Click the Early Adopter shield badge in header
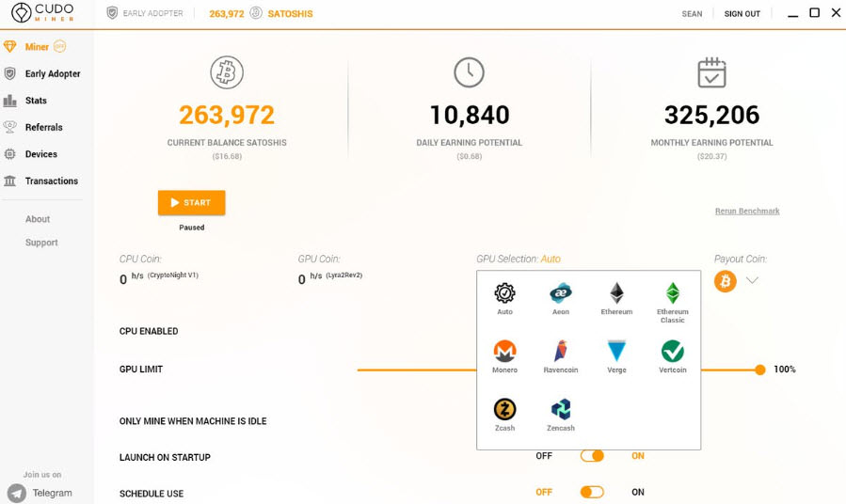The width and height of the screenshot is (846, 504). pyautogui.click(x=112, y=13)
